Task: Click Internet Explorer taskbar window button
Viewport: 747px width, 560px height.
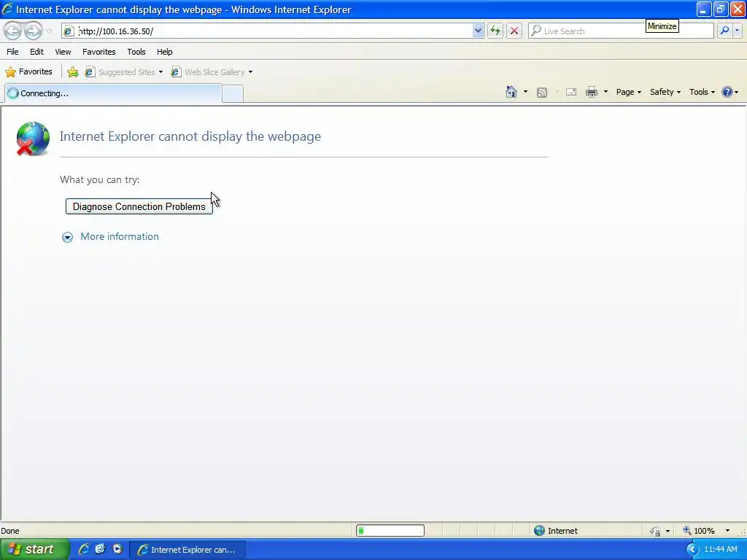Action: (x=187, y=550)
